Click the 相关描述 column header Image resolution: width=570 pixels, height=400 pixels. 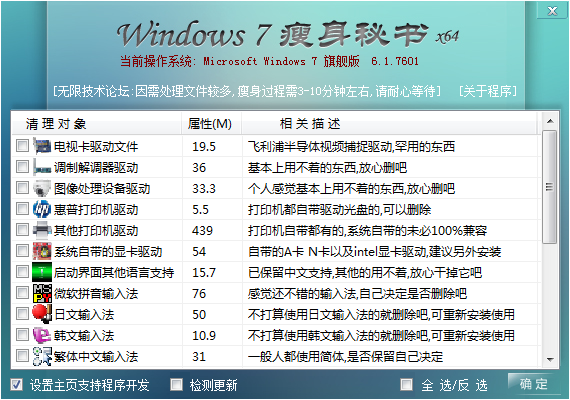tap(389, 124)
